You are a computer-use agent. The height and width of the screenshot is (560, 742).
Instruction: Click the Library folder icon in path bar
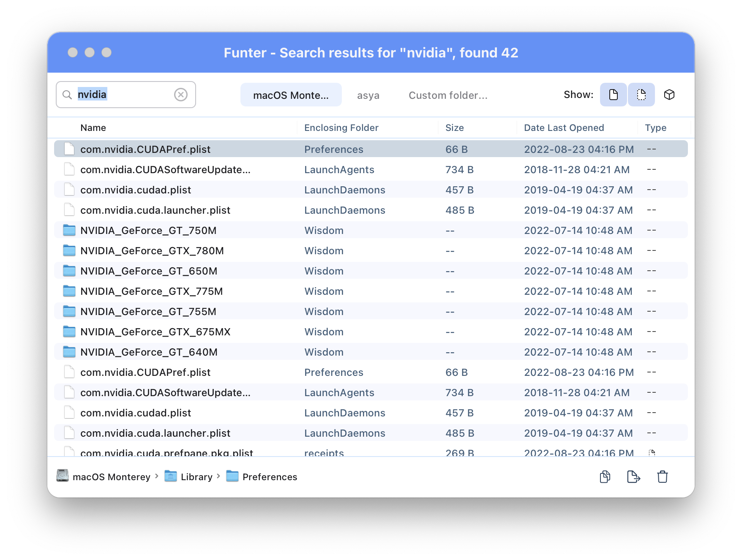171,476
